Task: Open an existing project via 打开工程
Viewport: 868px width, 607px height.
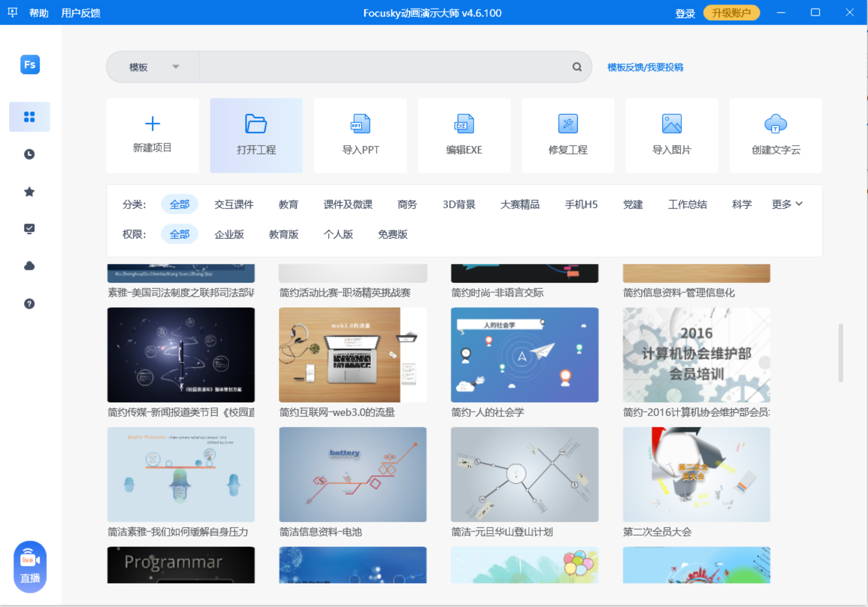Action: point(256,136)
